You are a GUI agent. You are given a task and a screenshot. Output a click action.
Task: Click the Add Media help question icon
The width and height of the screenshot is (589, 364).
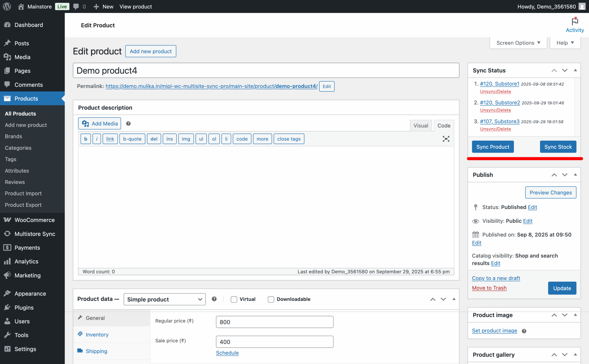point(128,123)
